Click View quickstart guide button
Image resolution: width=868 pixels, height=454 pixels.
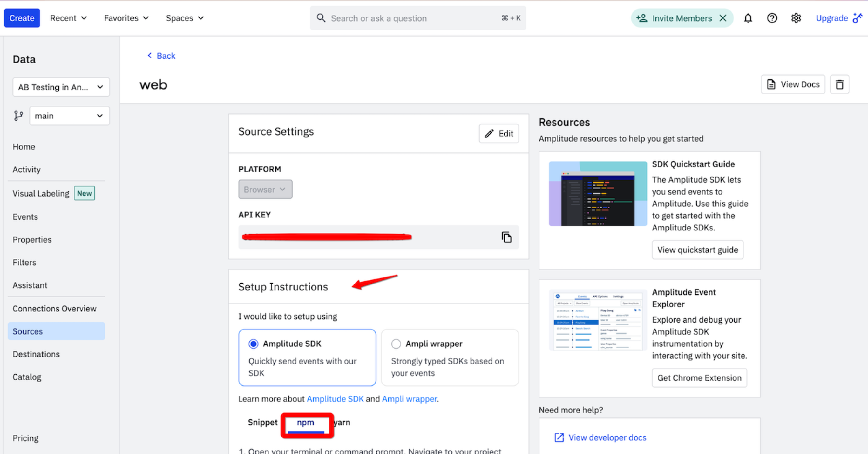point(697,250)
